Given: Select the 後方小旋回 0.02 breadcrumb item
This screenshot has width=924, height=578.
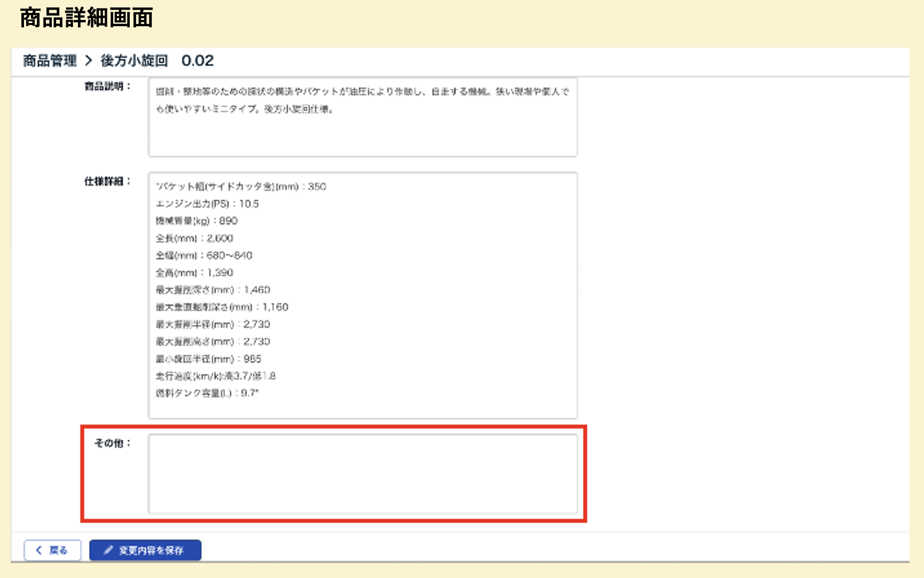Looking at the screenshot, I should click(157, 61).
